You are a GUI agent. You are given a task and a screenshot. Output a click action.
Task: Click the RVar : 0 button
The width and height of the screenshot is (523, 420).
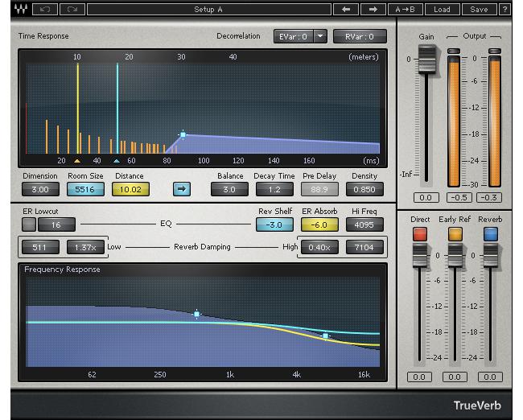tap(360, 36)
